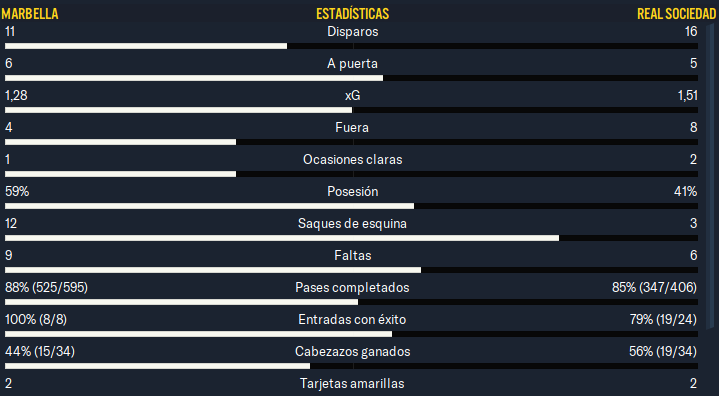Click the Saques de esquina bar
Screen dimensions: 719x396
pyautogui.click(x=351, y=238)
